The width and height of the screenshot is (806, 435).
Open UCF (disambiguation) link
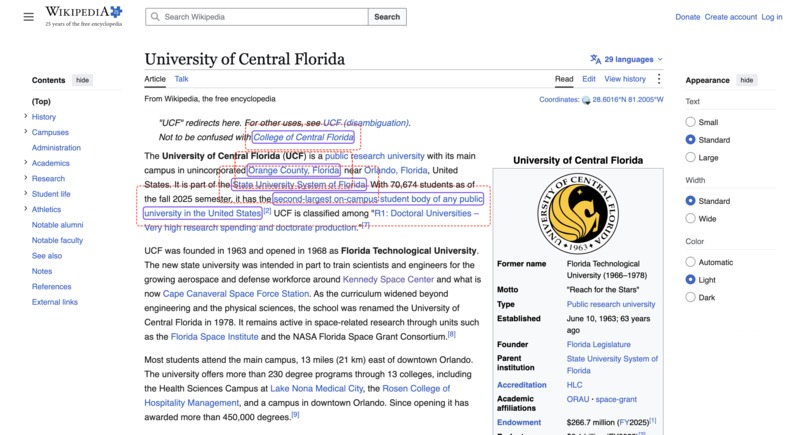click(365, 123)
